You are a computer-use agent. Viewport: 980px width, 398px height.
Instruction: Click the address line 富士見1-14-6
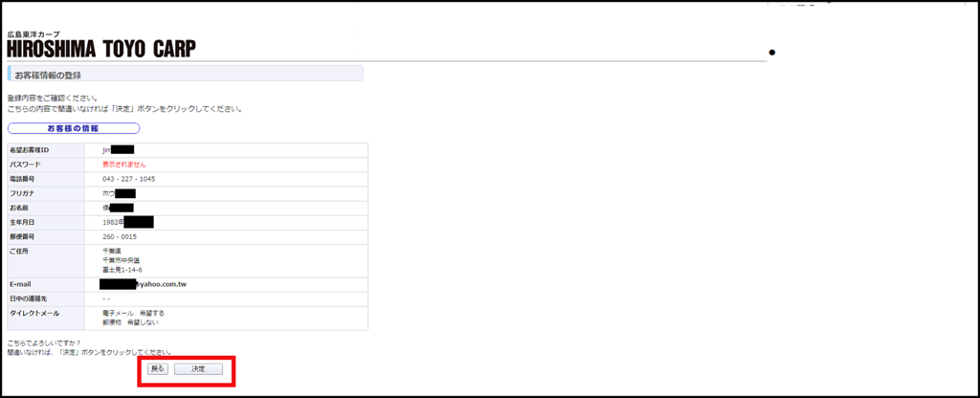click(122, 270)
